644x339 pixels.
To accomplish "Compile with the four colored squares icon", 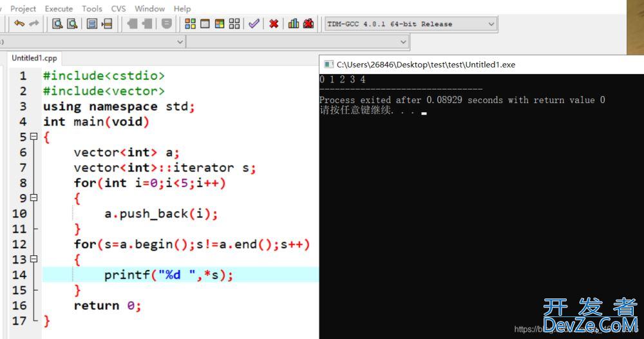I will (x=190, y=24).
